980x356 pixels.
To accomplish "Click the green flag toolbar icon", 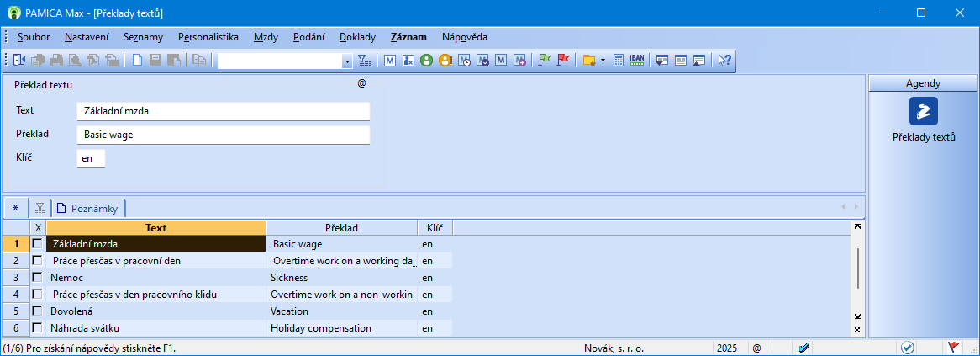I will click(544, 61).
